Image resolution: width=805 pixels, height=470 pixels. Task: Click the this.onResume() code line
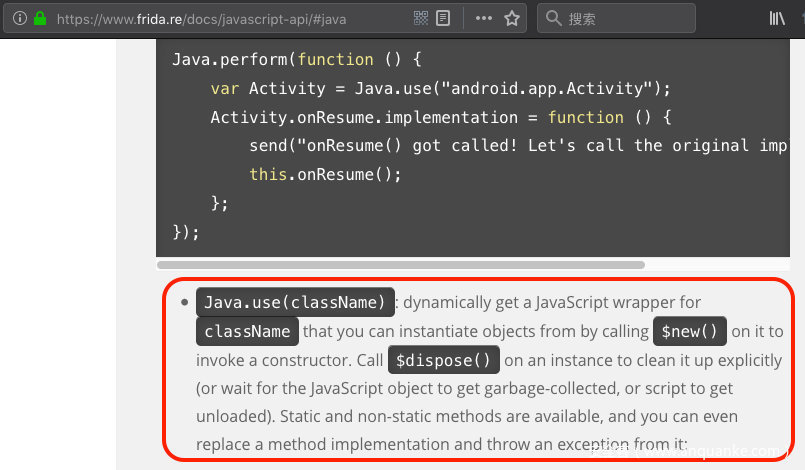pos(325,174)
